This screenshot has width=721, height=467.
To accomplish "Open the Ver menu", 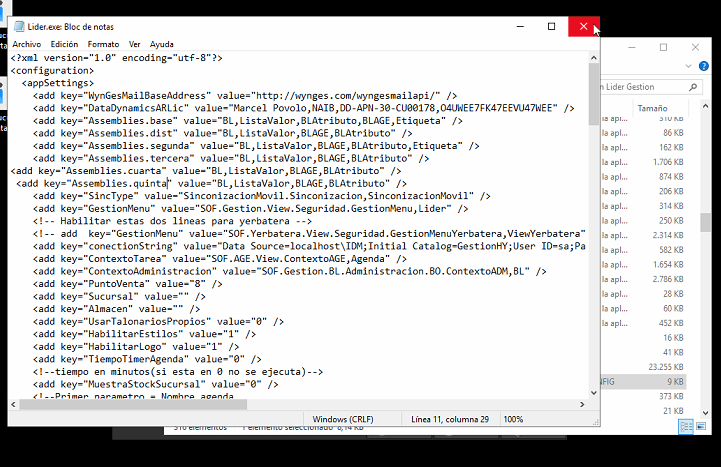I will [x=135, y=44].
